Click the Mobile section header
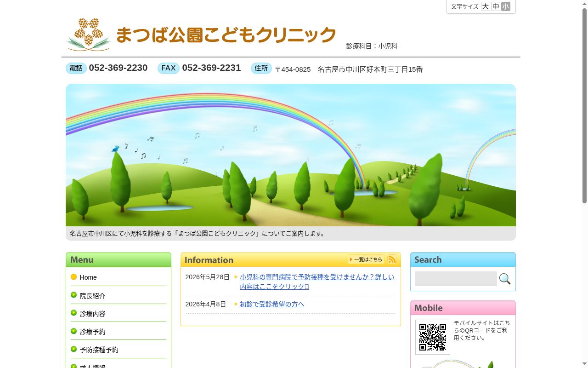588x368 pixels. pos(463,308)
